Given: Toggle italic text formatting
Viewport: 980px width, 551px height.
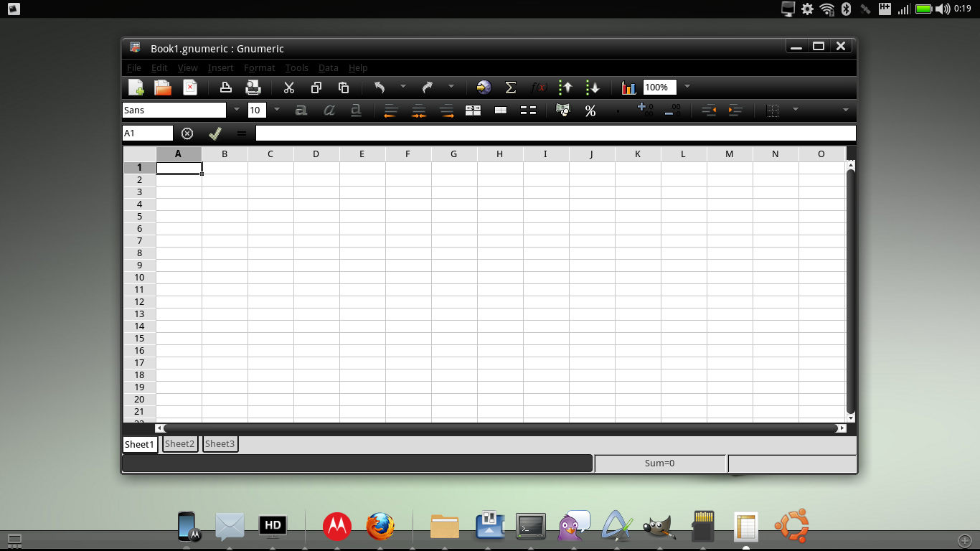Looking at the screenshot, I should pyautogui.click(x=329, y=110).
